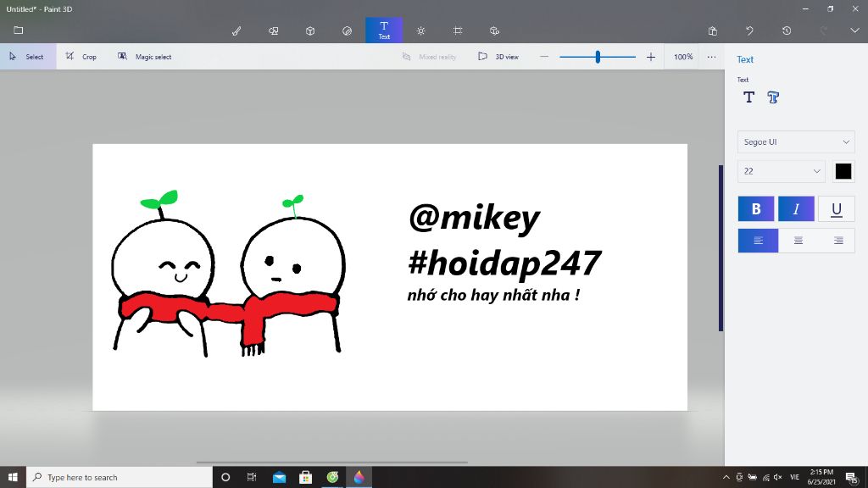Align text right
868x488 pixels.
pos(838,240)
